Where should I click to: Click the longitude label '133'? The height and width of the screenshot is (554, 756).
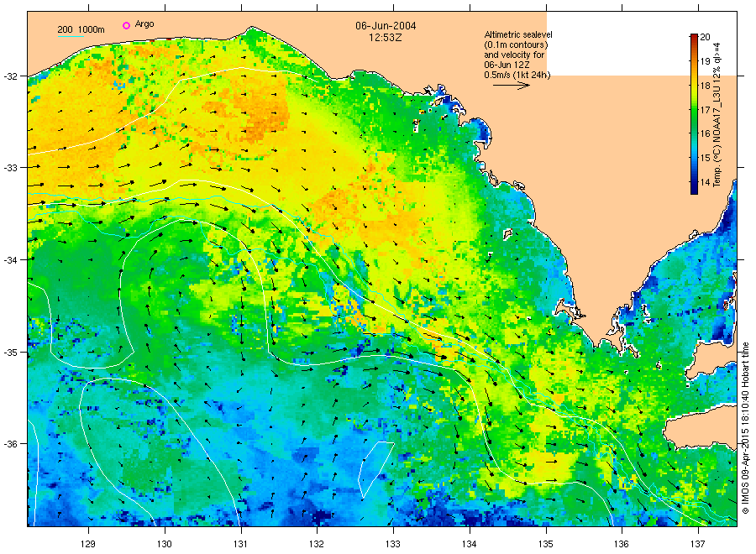pos(393,544)
